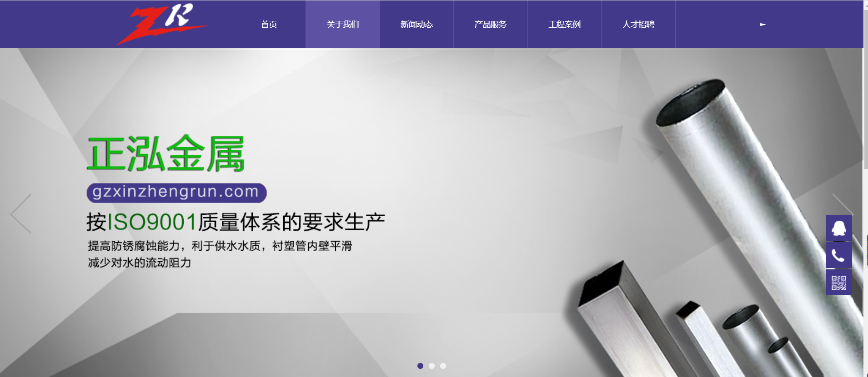
Task: Click the phone contact icon
Action: tap(838, 255)
